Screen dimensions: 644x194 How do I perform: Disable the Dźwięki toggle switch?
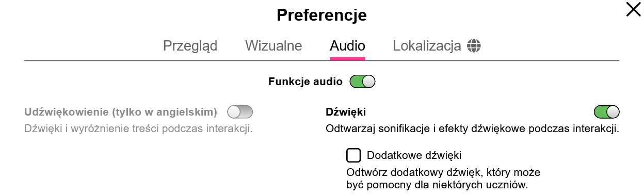(x=607, y=112)
